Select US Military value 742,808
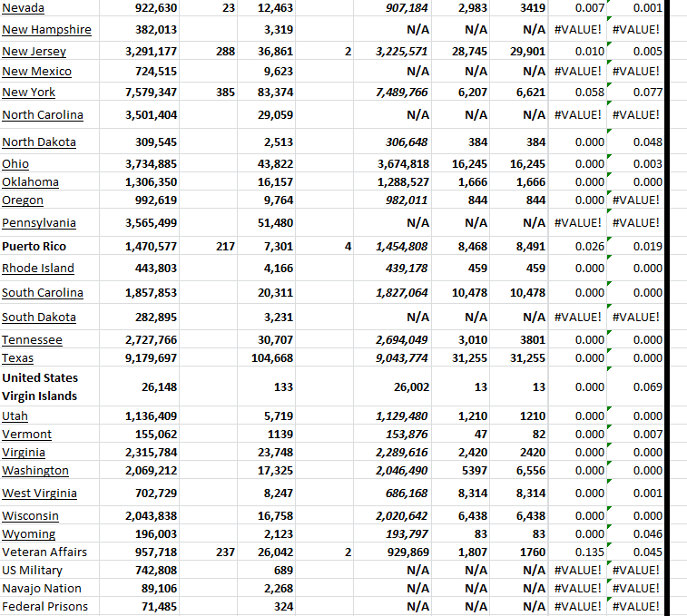The width and height of the screenshot is (687, 616). click(x=151, y=570)
